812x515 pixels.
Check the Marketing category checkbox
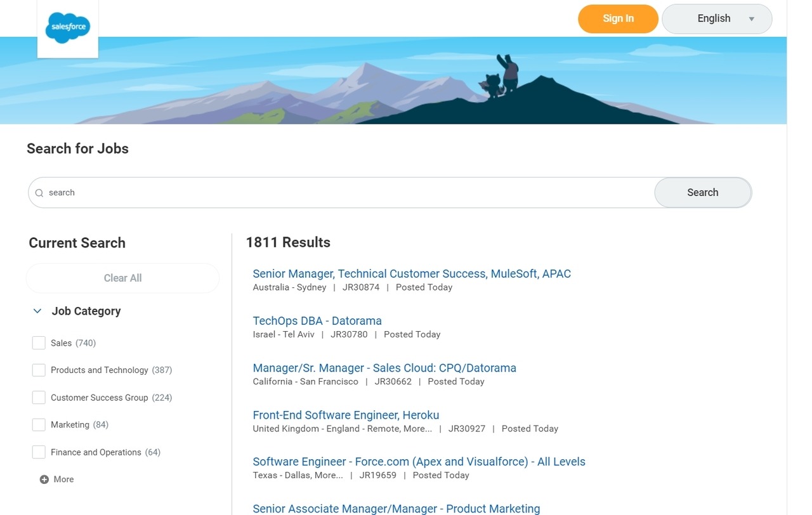(39, 425)
